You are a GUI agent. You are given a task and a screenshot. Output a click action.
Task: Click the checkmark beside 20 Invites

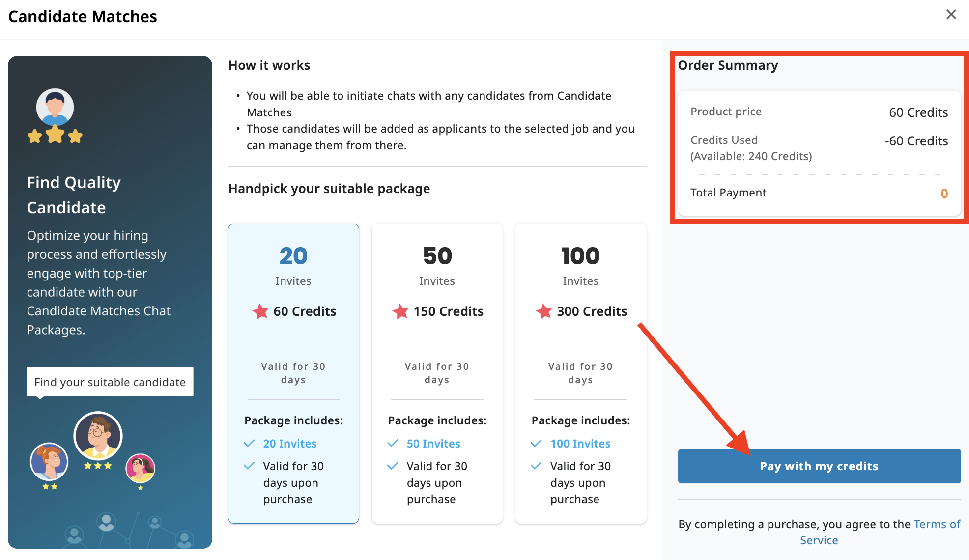click(x=249, y=443)
